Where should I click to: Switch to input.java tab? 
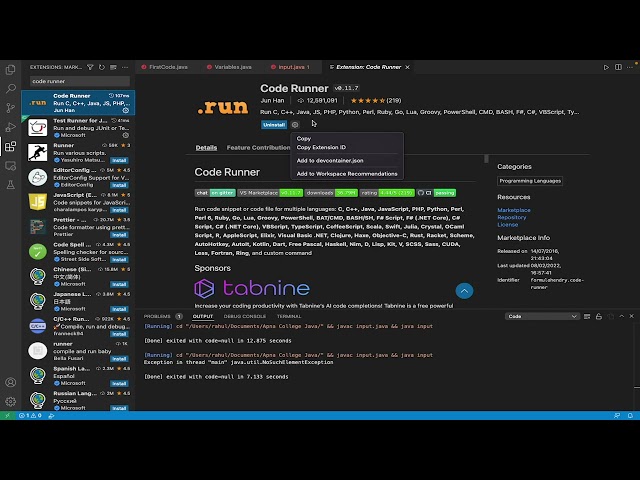click(x=291, y=67)
